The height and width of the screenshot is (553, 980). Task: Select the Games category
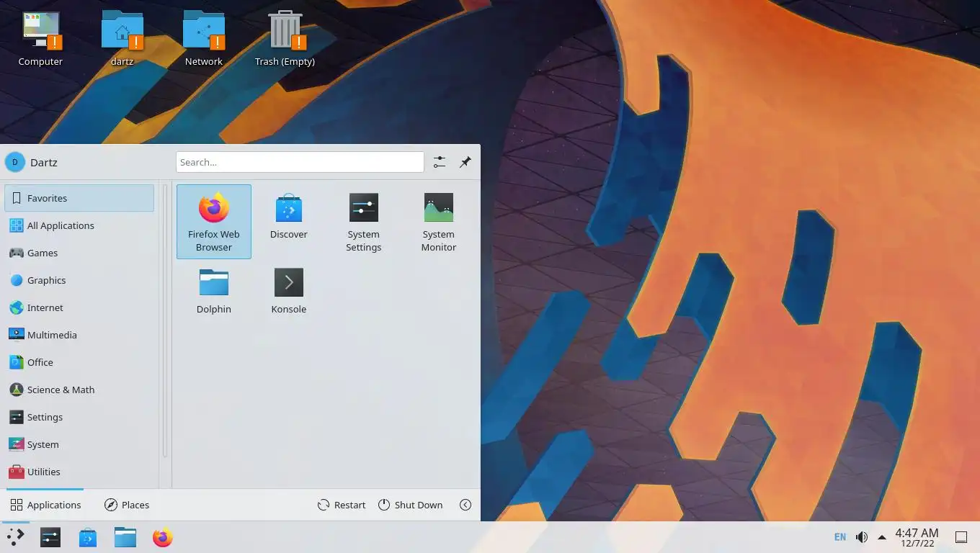tap(79, 253)
